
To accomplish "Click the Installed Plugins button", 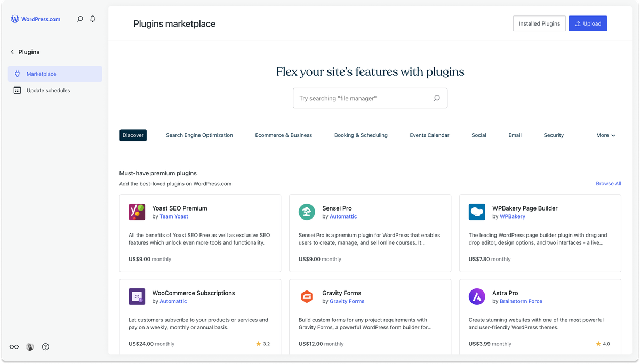I will [x=539, y=23].
